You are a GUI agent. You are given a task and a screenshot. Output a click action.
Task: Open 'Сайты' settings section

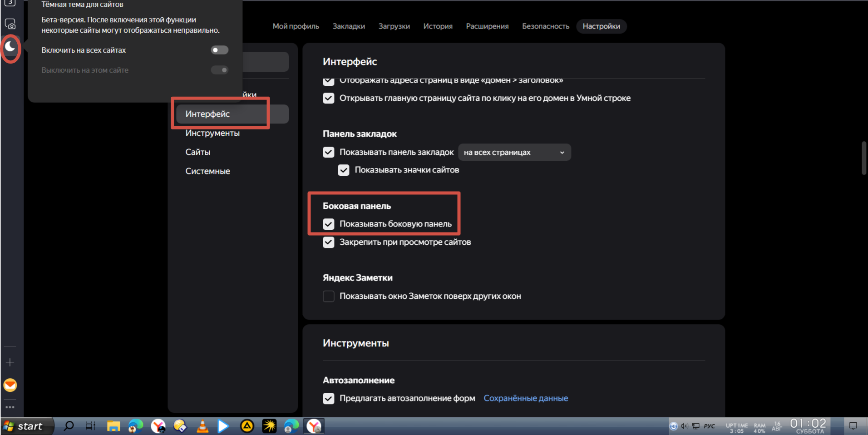(x=197, y=152)
